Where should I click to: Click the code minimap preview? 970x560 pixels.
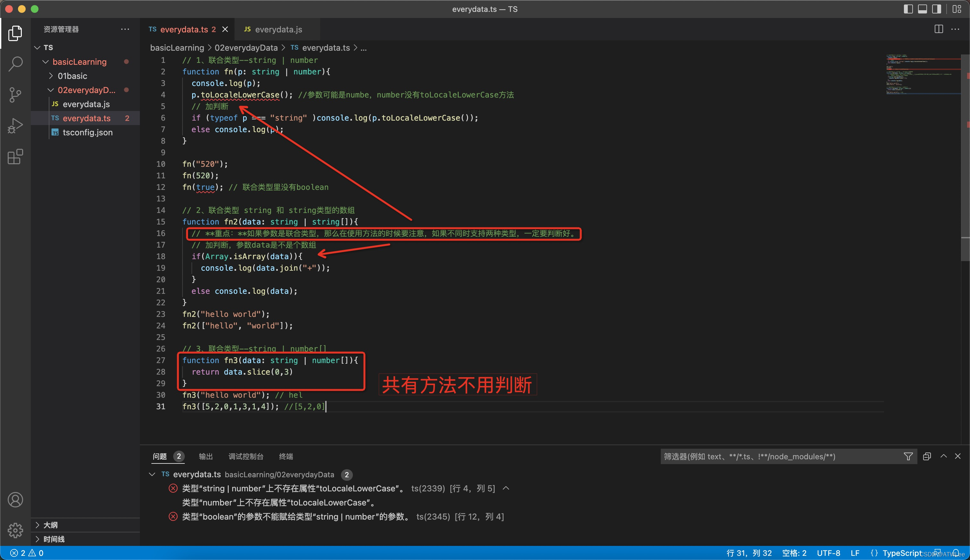coord(923,74)
